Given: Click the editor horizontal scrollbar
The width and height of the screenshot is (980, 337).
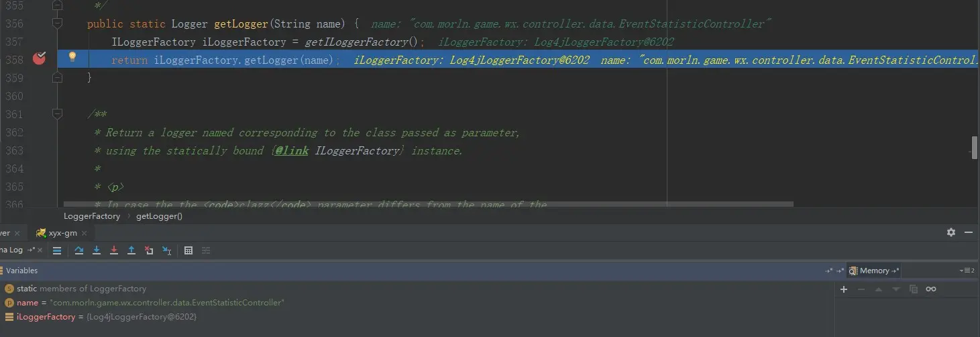Looking at the screenshot, I should (428, 203).
